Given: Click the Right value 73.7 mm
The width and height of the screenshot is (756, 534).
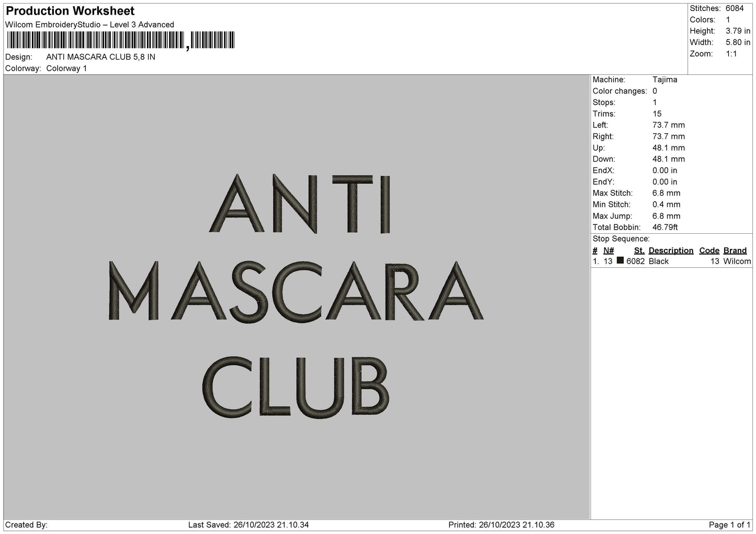Looking at the screenshot, I should [669, 137].
